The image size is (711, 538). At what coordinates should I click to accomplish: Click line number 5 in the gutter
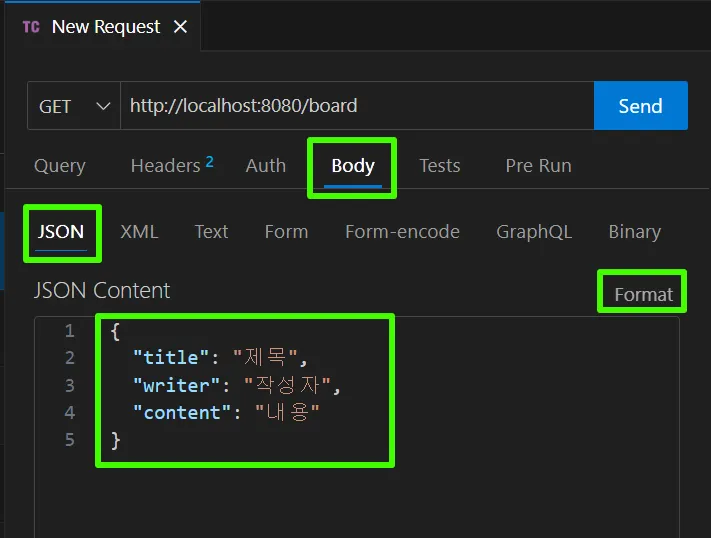coord(69,440)
